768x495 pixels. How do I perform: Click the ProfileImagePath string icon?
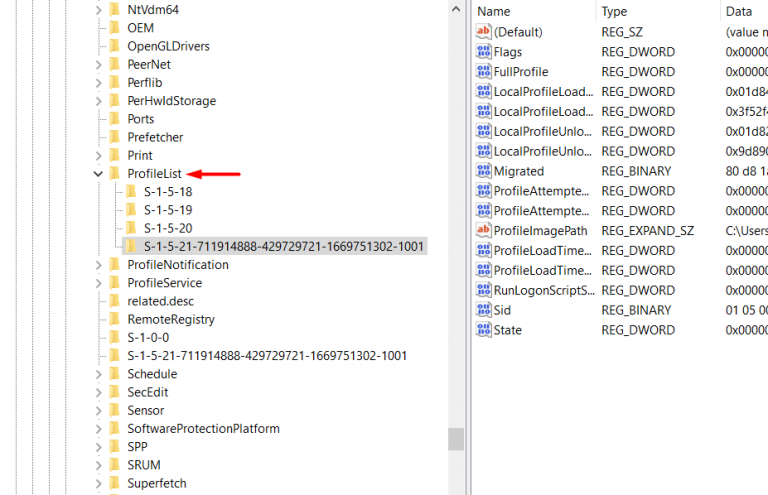(x=483, y=231)
